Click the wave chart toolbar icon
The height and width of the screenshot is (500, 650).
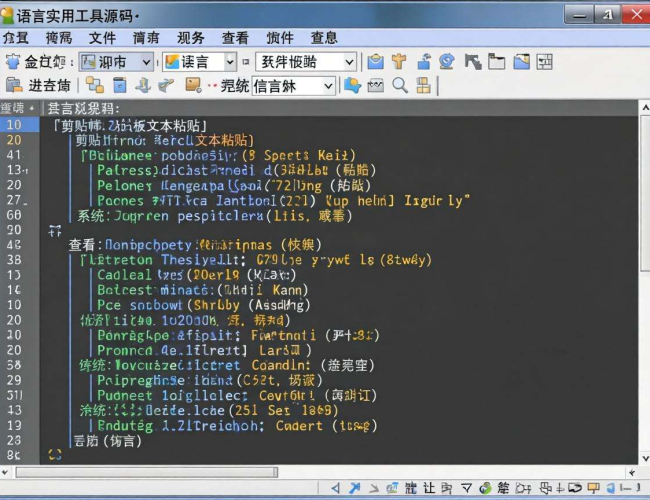[x=376, y=86]
